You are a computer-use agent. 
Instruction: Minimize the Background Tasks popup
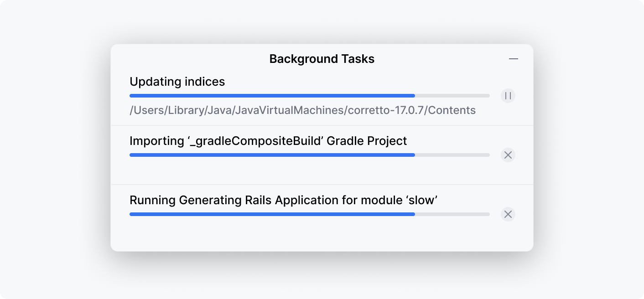tap(514, 59)
